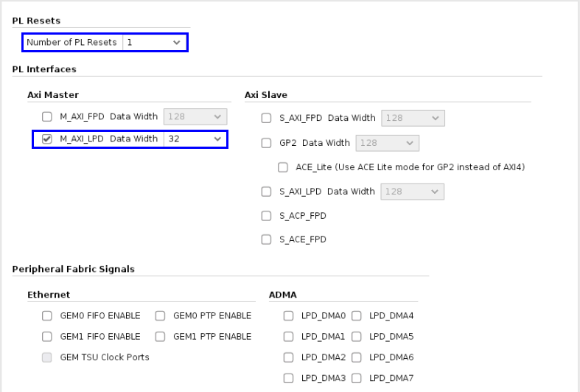Check the S_AXI_LPD slave interface
This screenshot has height=392, width=580.
pyautogui.click(x=267, y=192)
